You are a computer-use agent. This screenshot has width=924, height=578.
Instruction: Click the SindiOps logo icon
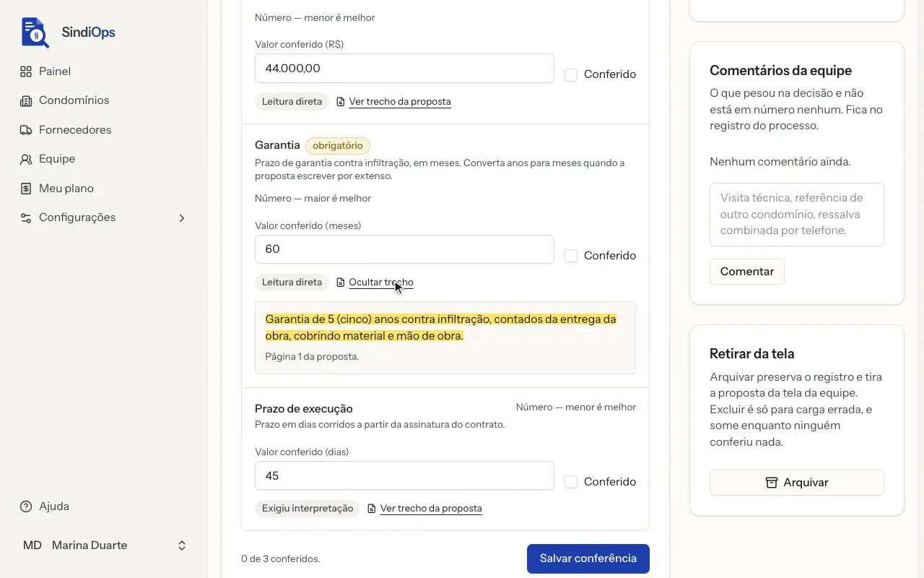coord(35,33)
